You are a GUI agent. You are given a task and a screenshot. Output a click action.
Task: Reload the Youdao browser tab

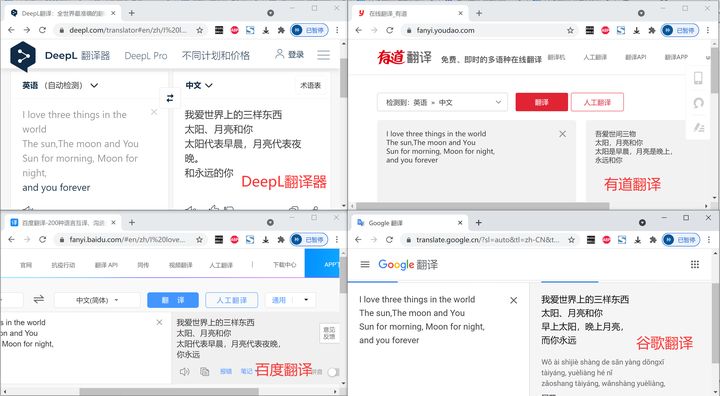coord(390,30)
